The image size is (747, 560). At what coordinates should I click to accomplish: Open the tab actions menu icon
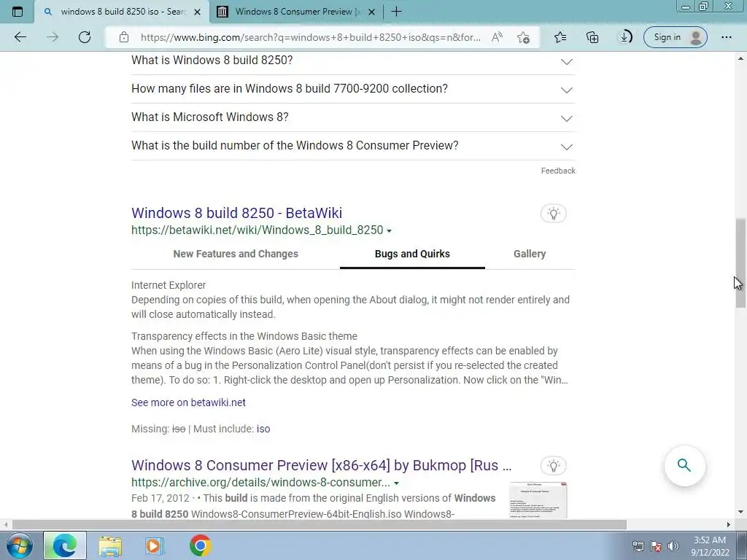[18, 12]
